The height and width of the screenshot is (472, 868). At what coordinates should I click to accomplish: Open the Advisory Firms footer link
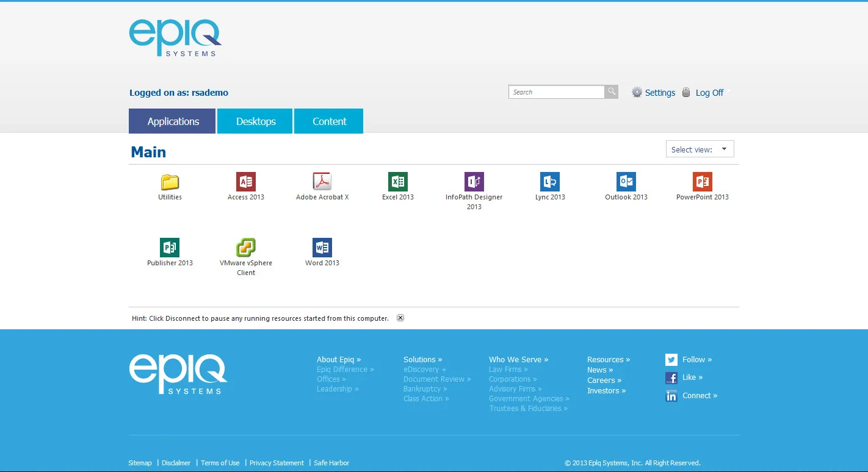click(x=515, y=389)
